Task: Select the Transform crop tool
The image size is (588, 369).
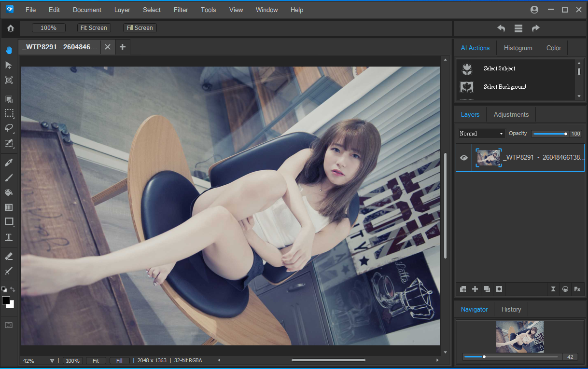Action: (x=9, y=80)
